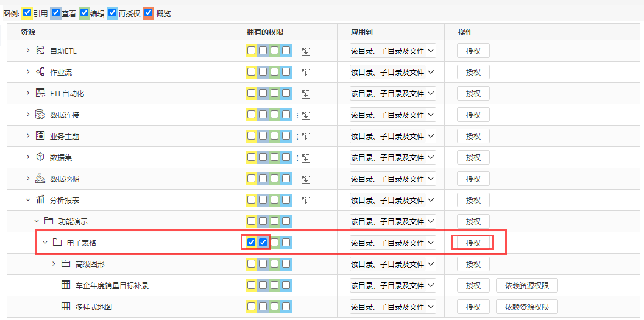Viewport: 644px width, 320px height.
Task: Check the yellow 引用 checkbox for 自助ETL
Action: (x=252, y=51)
